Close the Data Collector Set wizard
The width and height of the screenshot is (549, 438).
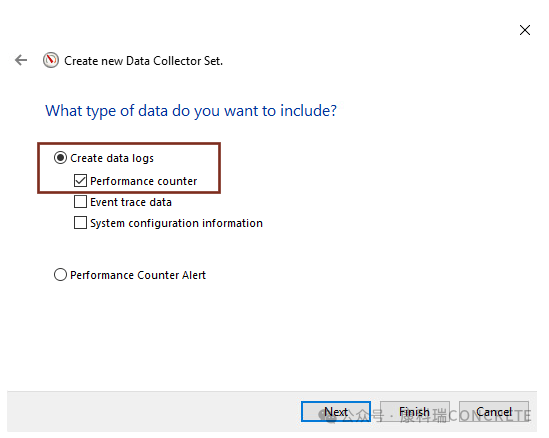tap(524, 30)
